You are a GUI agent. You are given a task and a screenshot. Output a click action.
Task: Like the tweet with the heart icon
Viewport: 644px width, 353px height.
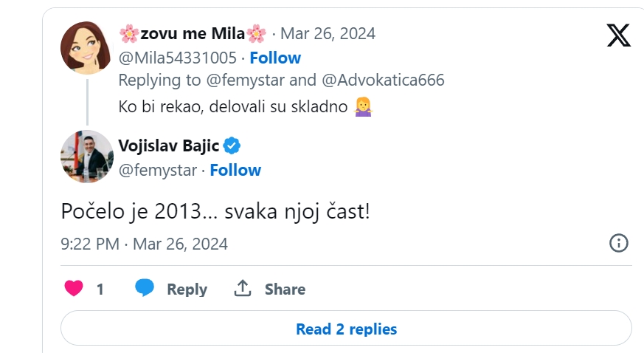point(74,289)
